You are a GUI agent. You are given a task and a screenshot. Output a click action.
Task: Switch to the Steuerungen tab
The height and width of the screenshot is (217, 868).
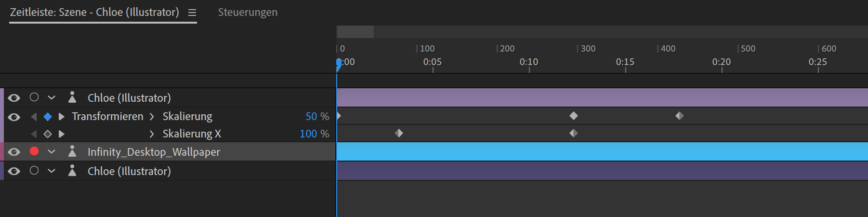click(x=248, y=13)
